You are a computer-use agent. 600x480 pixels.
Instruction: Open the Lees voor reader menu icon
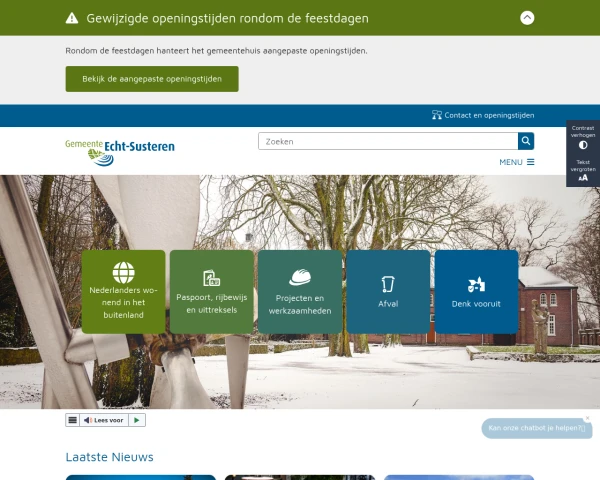[72, 420]
